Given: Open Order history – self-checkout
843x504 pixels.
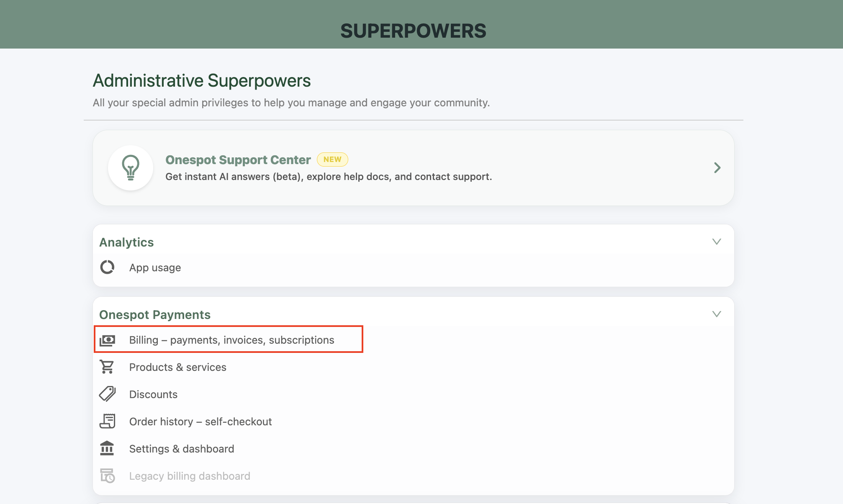Looking at the screenshot, I should pyautogui.click(x=200, y=422).
